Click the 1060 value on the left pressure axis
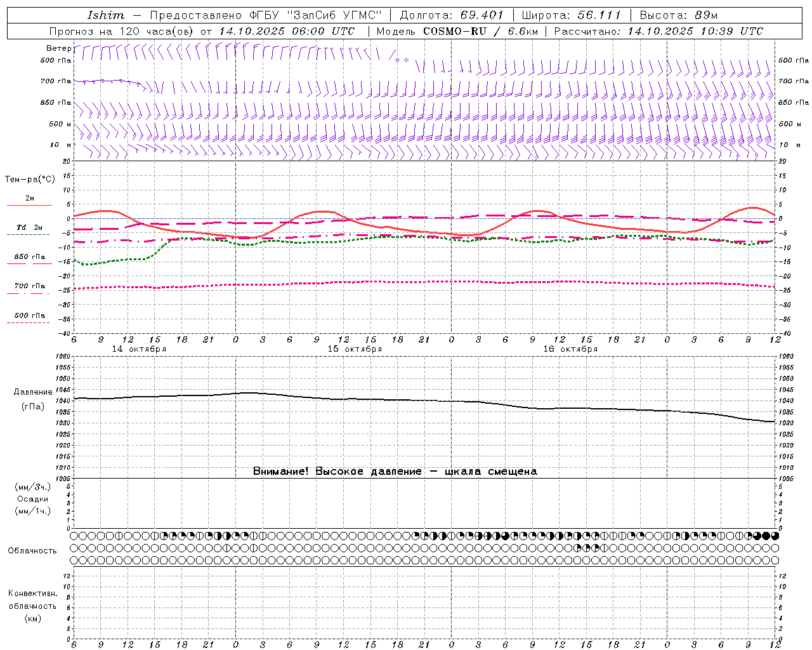The width and height of the screenshot is (812, 650). coord(64,357)
